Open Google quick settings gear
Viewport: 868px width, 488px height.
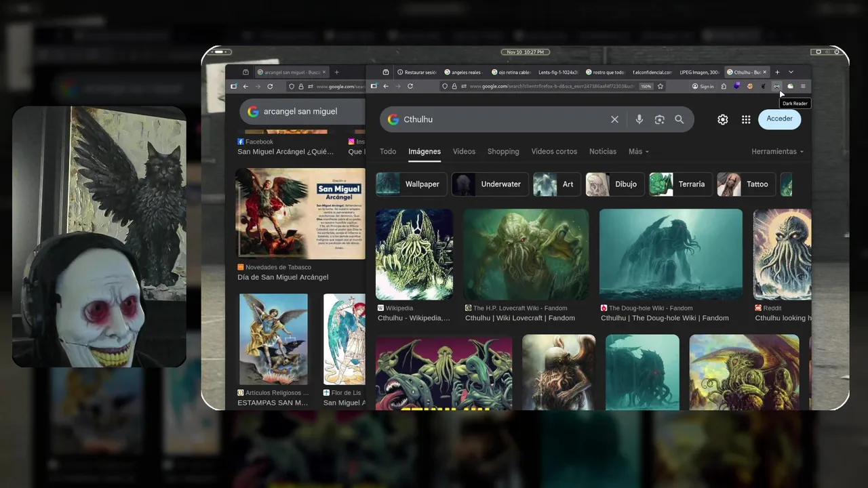[723, 119]
